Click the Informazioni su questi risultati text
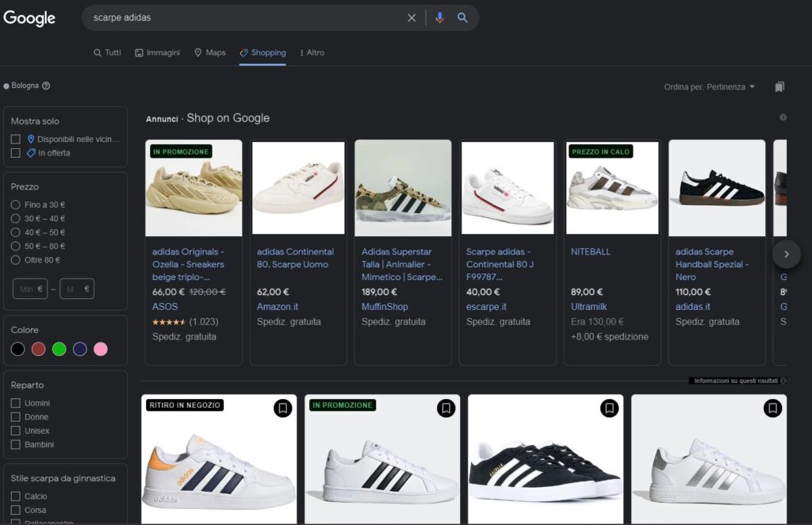This screenshot has height=525, width=812. (x=735, y=381)
